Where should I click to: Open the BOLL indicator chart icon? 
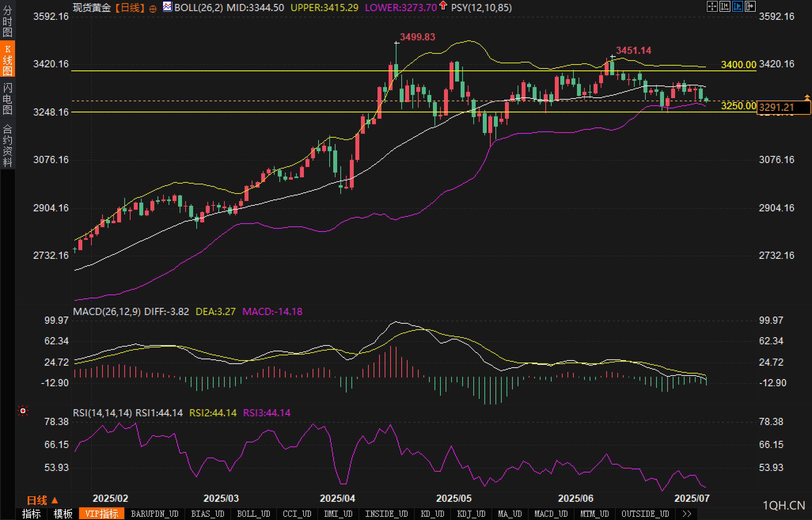click(167, 7)
